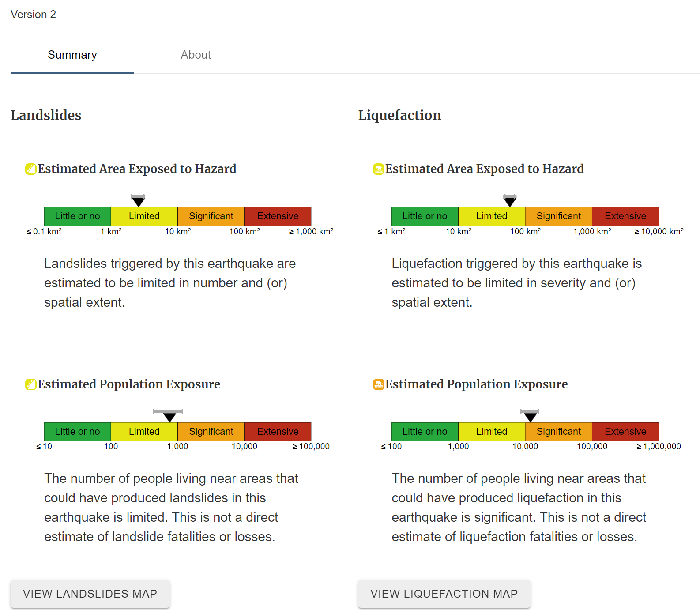The height and width of the screenshot is (610, 700).
Task: Click the landslide icon beside Estimated Area Exposed
Action: 30,169
